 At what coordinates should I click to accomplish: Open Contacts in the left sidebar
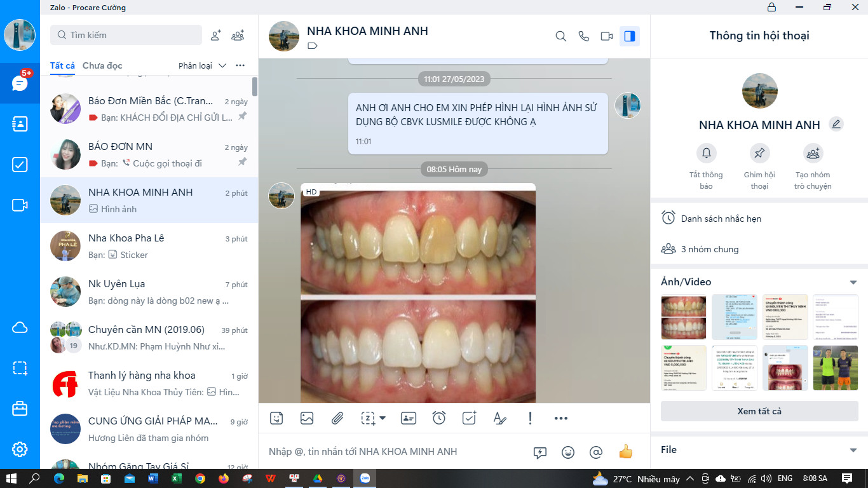pos(20,124)
